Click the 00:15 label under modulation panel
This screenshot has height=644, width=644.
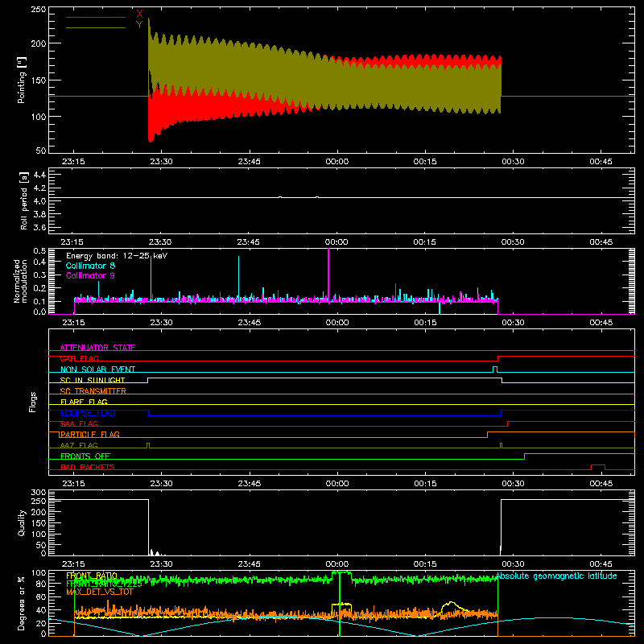tap(425, 323)
